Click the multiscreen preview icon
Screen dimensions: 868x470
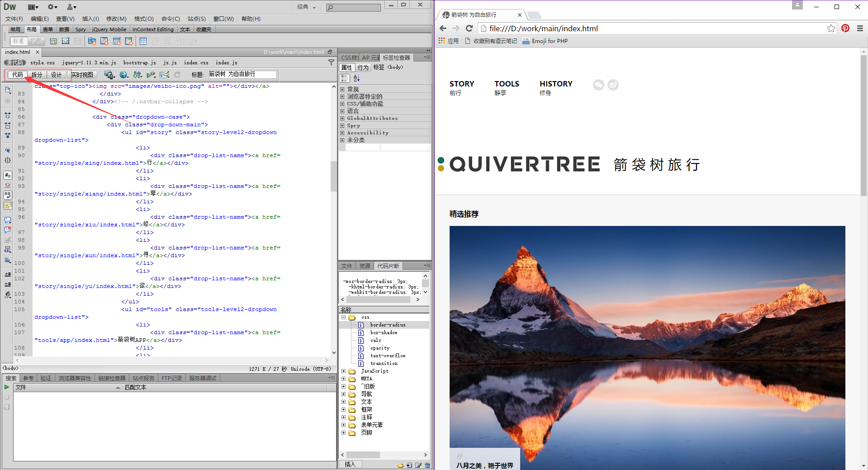point(109,75)
